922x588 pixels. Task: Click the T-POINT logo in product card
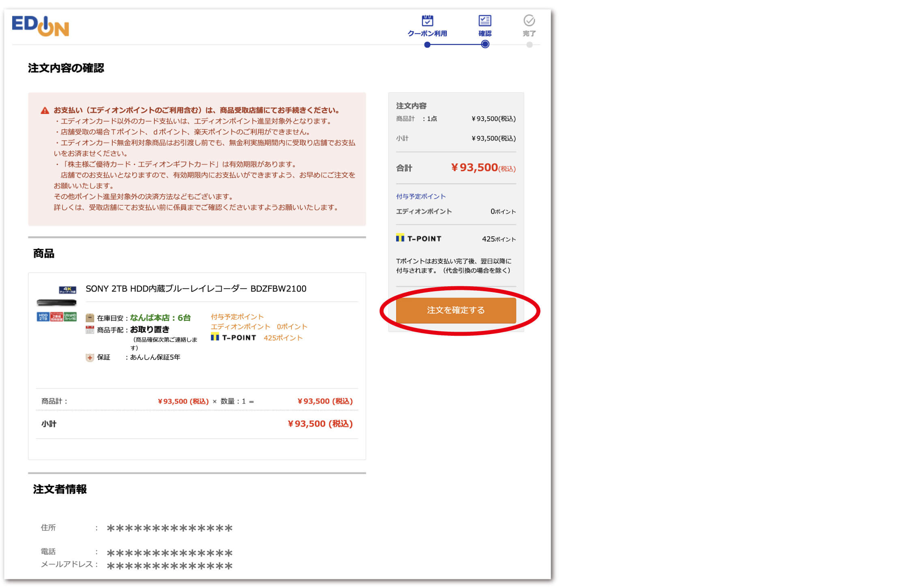(x=234, y=337)
